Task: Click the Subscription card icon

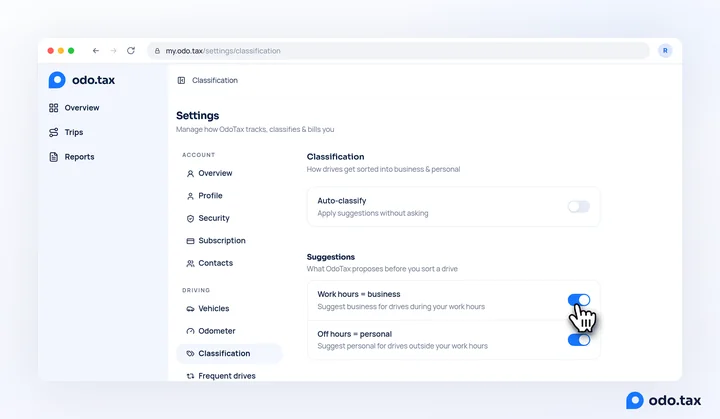Action: [x=190, y=241]
